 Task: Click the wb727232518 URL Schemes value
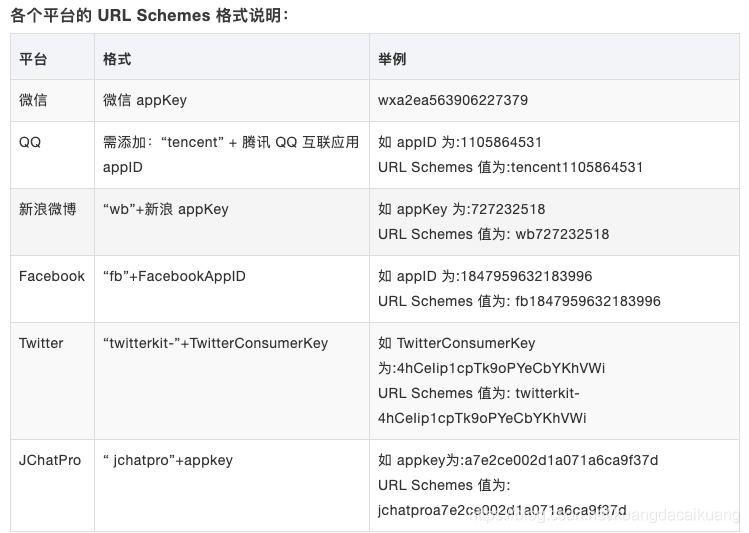tap(564, 234)
